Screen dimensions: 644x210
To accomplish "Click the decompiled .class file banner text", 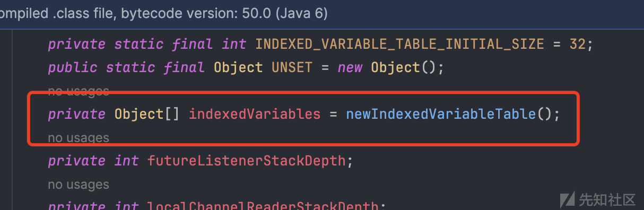I will (x=163, y=13).
